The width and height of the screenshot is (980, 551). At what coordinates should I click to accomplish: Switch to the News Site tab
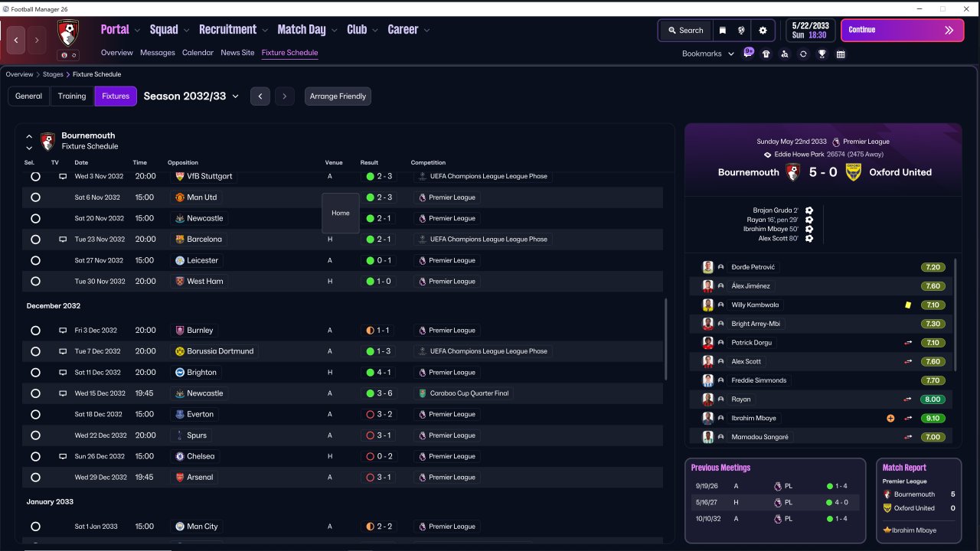(x=237, y=53)
